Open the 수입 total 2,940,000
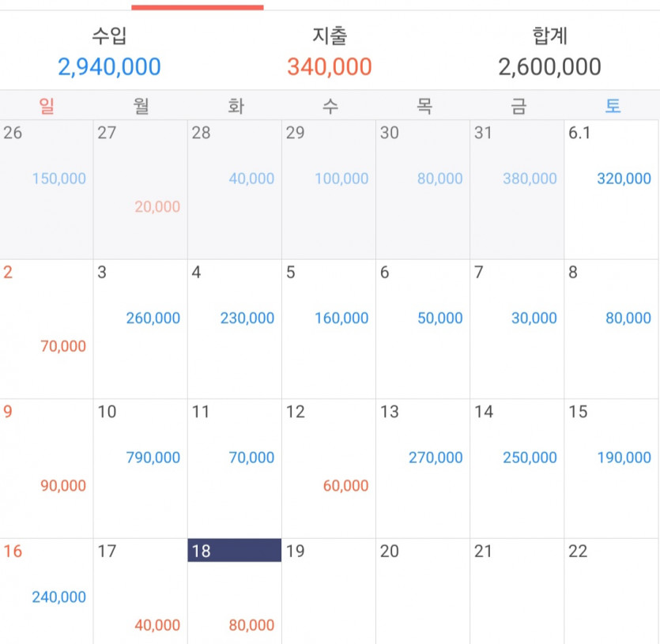 click(x=109, y=66)
